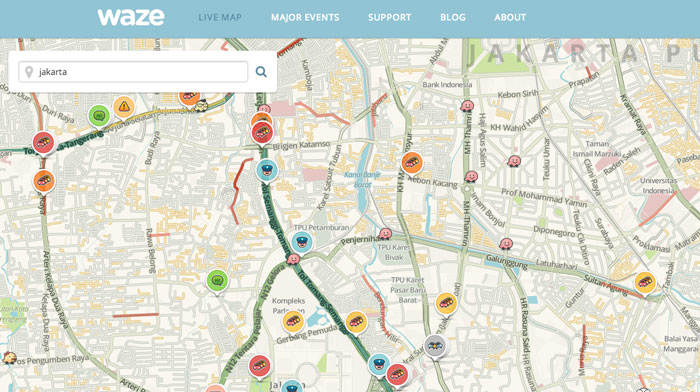Screen dimensions: 700x392
Task: Open red traffic pin right of bottom police pin
Action: [x=397, y=375]
